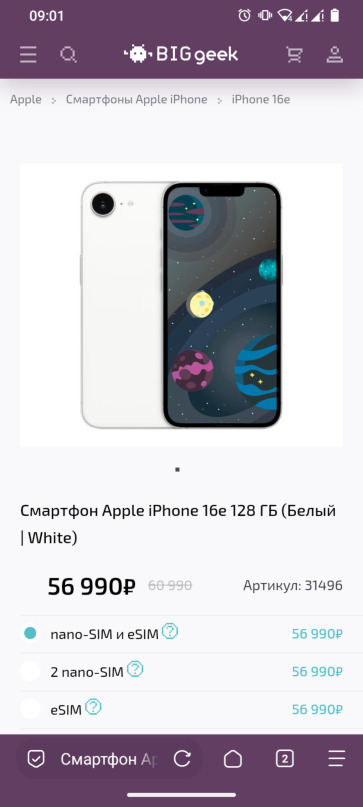The width and height of the screenshot is (363, 807).
Task: Tap the search magnifier icon
Action: (68, 55)
